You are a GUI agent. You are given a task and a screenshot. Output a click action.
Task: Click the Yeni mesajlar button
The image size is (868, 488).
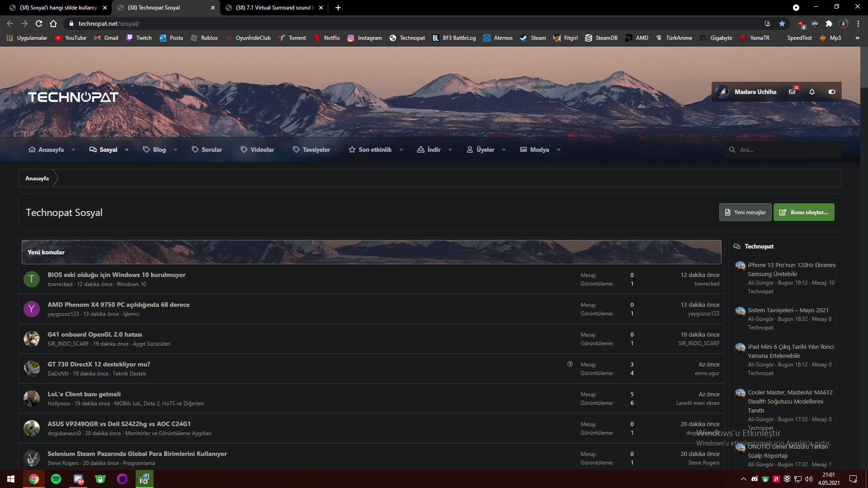tap(745, 212)
